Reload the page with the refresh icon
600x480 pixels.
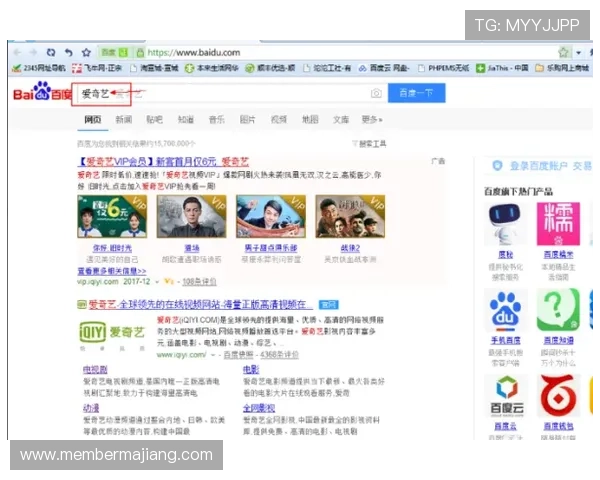coord(51,52)
